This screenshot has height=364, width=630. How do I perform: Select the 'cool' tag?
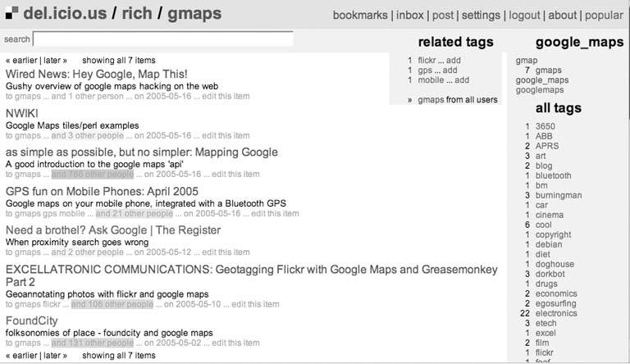point(544,225)
